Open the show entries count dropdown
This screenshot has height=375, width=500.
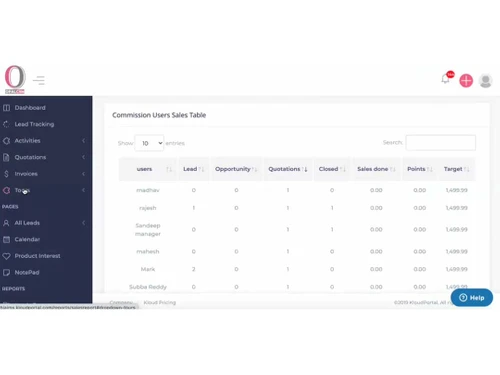149,143
